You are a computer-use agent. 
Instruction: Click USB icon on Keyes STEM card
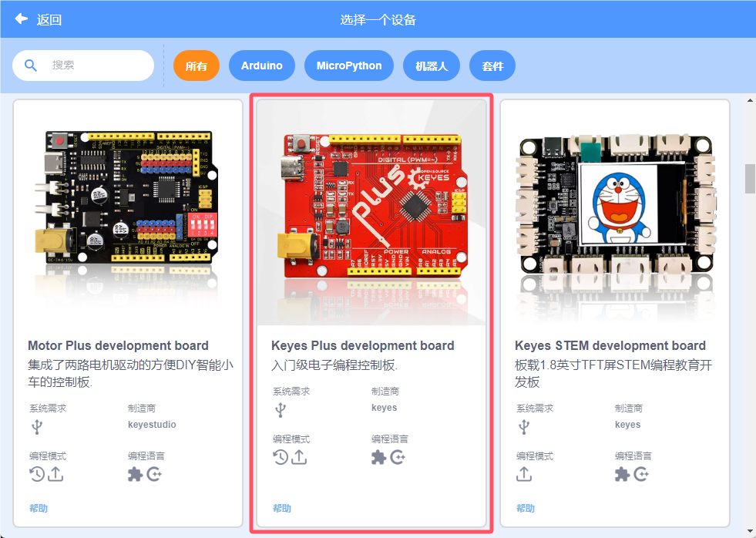coord(524,427)
